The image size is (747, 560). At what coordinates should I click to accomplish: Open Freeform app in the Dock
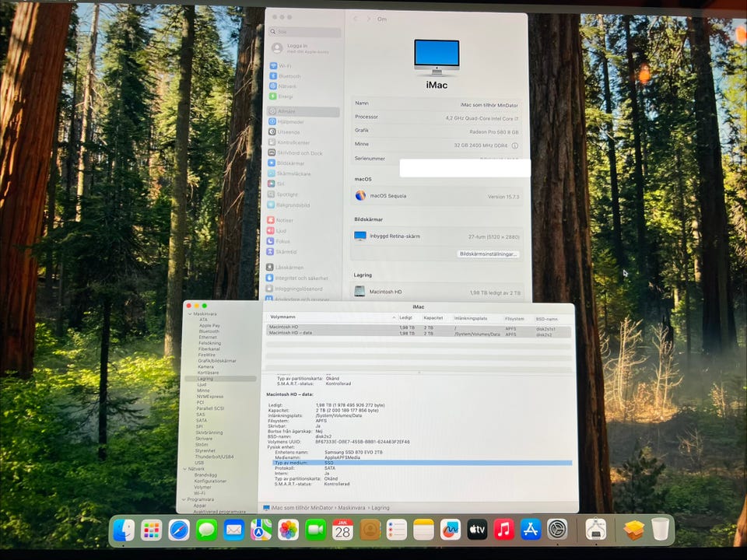pos(451,530)
